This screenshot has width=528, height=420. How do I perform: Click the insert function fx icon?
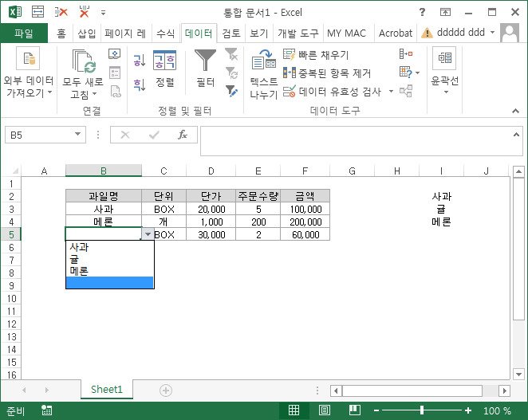pyautogui.click(x=183, y=135)
